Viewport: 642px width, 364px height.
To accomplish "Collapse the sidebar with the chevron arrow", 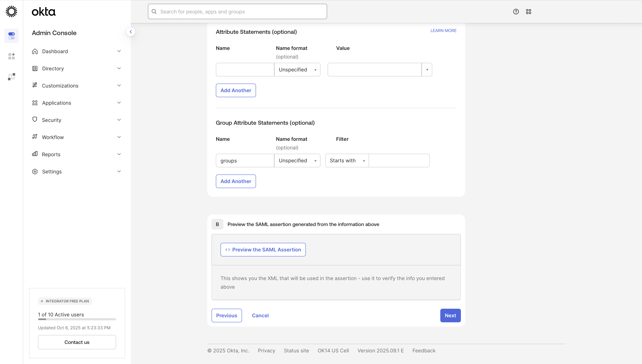I will [131, 32].
